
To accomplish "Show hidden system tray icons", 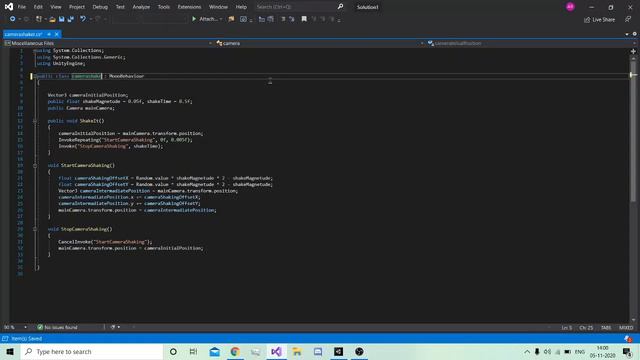I will click(x=527, y=351).
